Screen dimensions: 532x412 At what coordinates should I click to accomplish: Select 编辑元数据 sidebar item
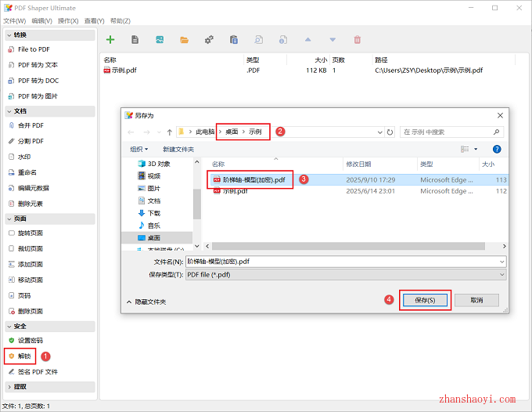point(33,188)
